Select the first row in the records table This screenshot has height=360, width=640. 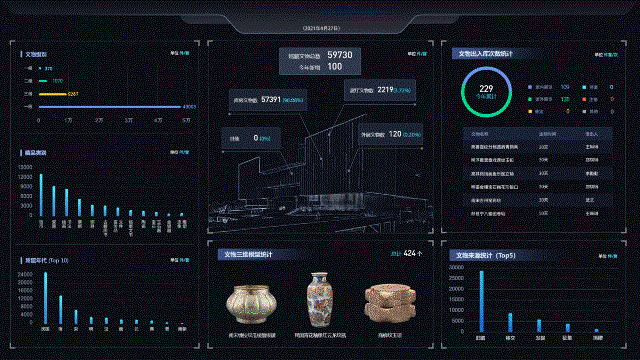(538, 147)
